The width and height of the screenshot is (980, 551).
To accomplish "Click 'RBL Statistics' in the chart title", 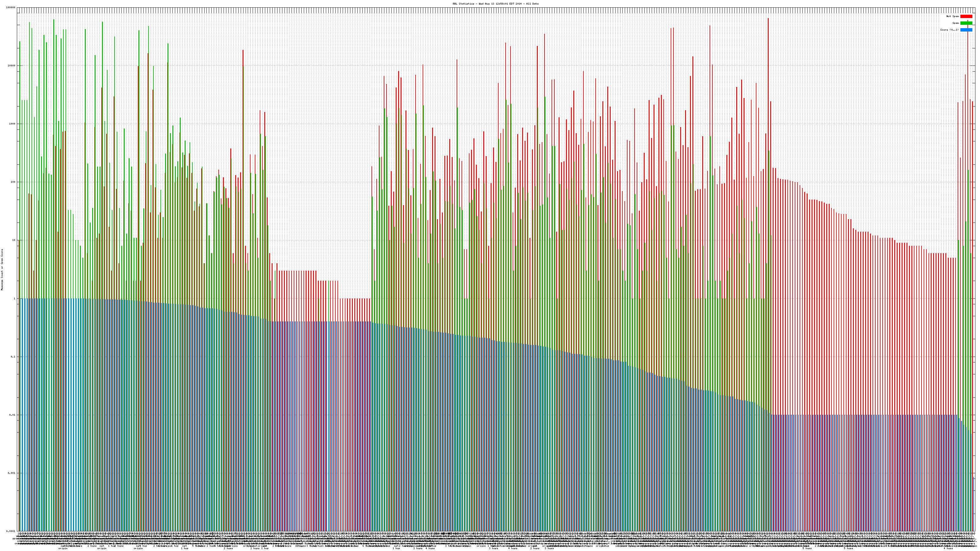I will coord(464,4).
